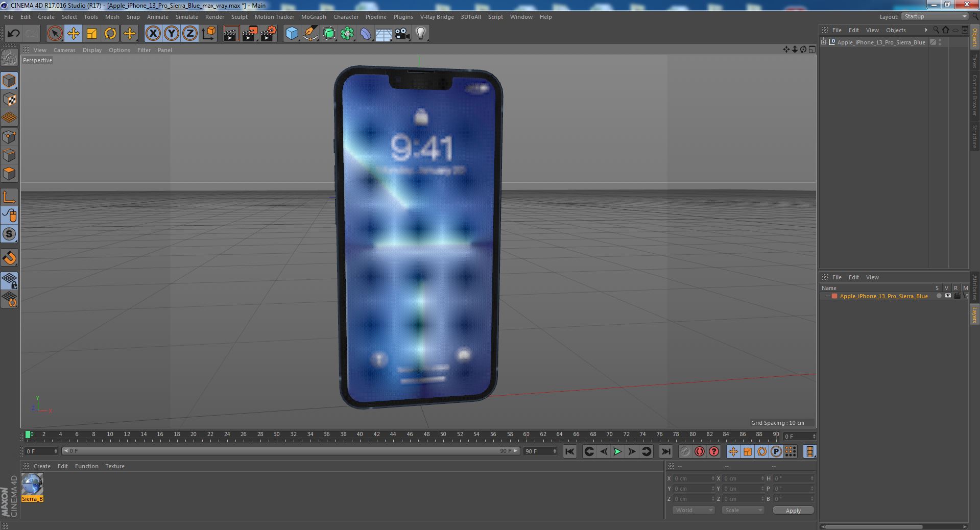Add a Light object
This screenshot has width=980, height=530.
click(x=421, y=34)
